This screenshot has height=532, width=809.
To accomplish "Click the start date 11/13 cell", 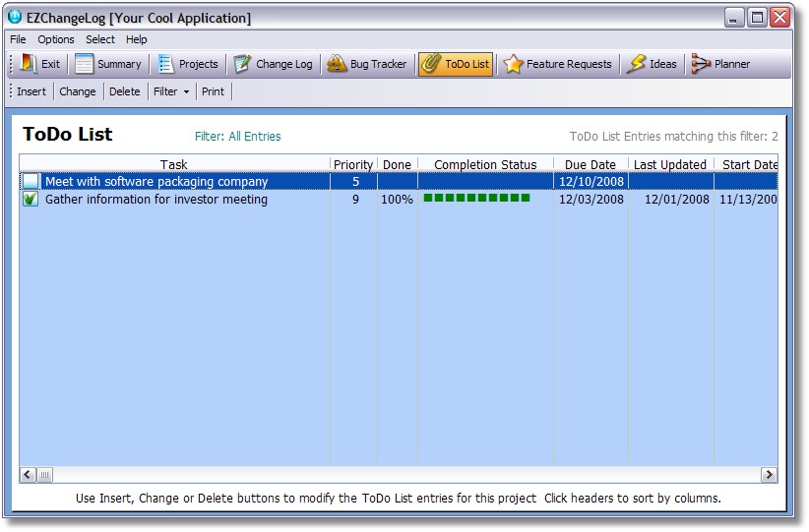I will 748,200.
